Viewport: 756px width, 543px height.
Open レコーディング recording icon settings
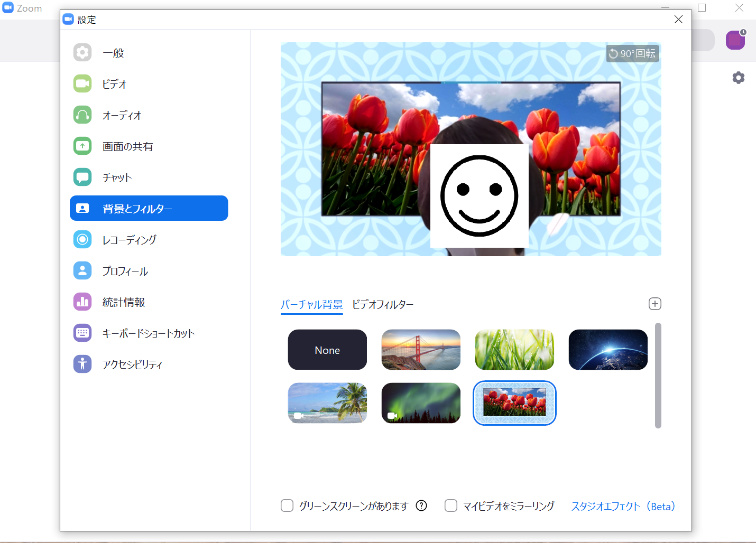pos(82,239)
